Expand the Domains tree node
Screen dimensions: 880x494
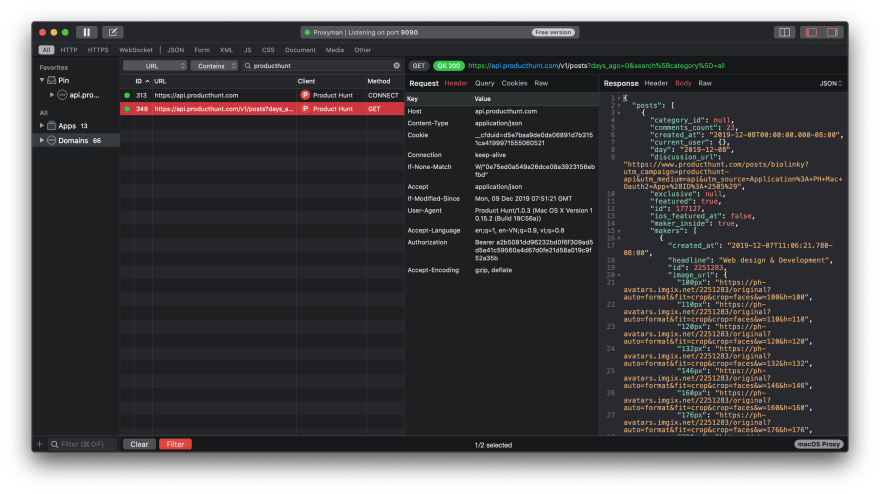(x=42, y=140)
